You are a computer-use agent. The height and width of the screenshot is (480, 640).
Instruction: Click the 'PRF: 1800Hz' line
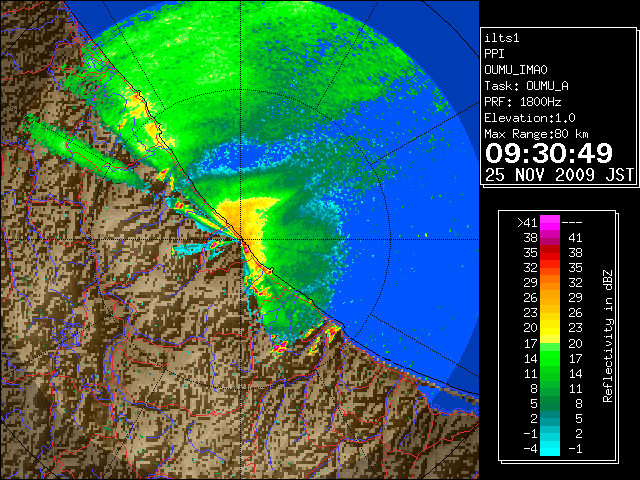[x=523, y=102]
